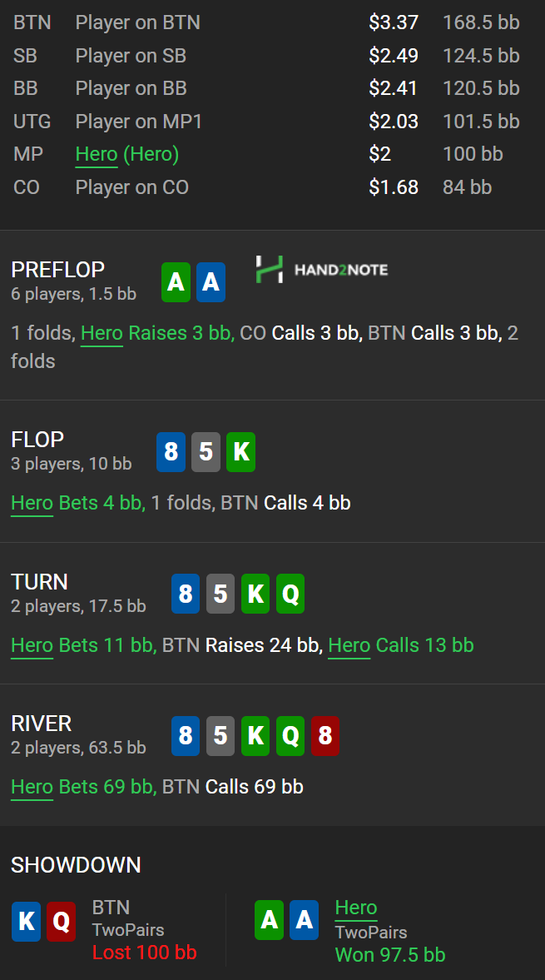Click Hero link before 'Calls 13 bb'
The width and height of the screenshot is (545, 980).
coord(349,645)
